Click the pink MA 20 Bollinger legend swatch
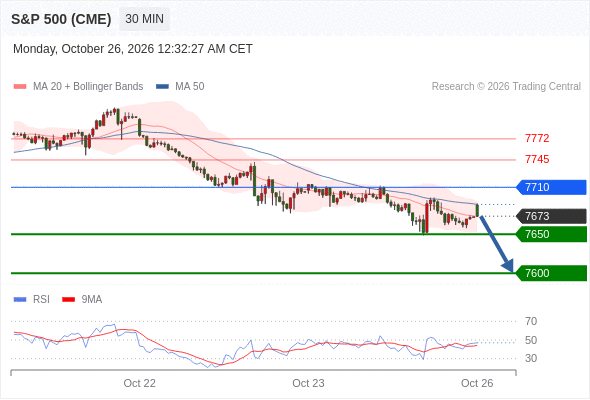Image resolution: width=590 pixels, height=400 pixels. tap(20, 87)
